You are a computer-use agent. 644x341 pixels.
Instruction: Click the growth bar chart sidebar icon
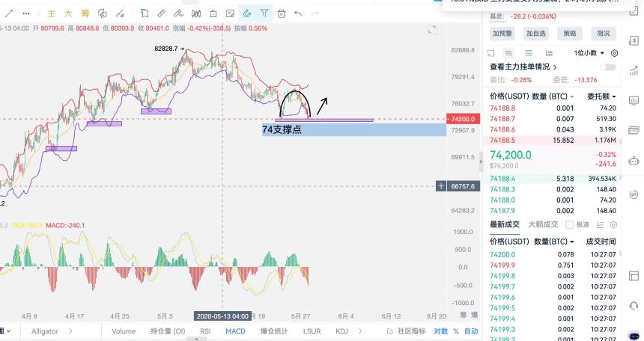pyautogui.click(x=634, y=70)
